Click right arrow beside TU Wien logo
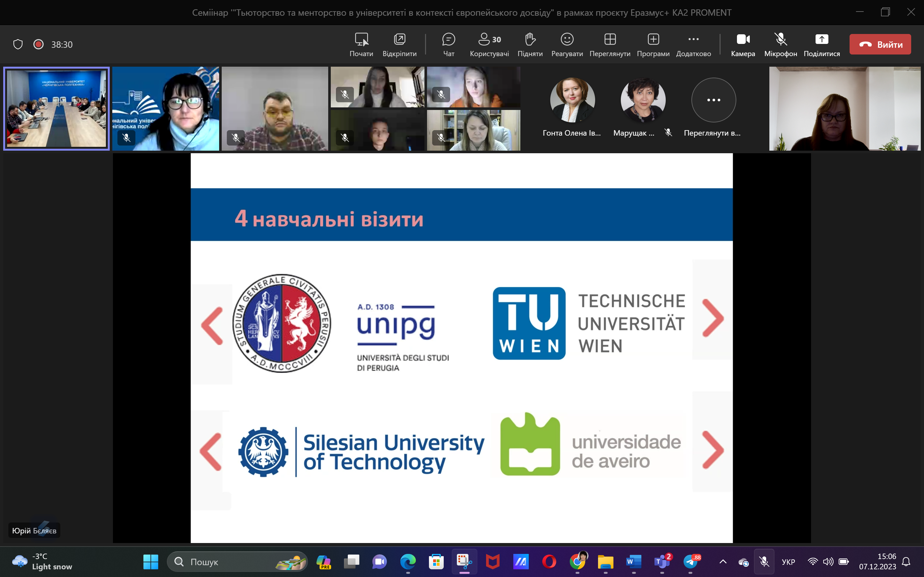 [x=713, y=317]
